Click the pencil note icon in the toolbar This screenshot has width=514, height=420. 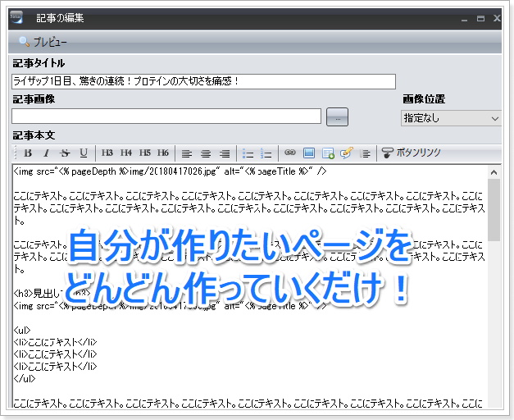tap(347, 153)
